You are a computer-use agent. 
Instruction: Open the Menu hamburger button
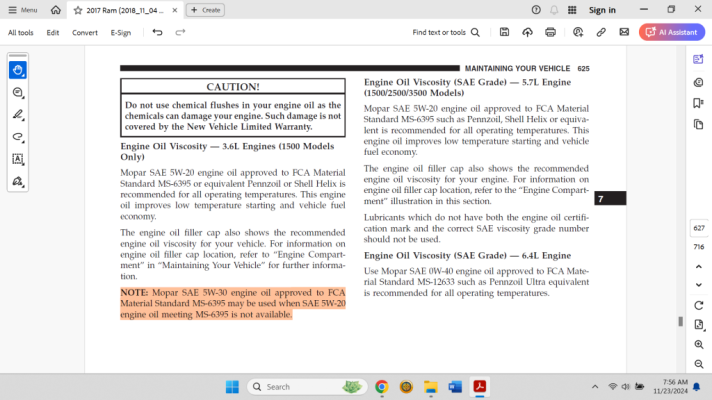pos(22,10)
